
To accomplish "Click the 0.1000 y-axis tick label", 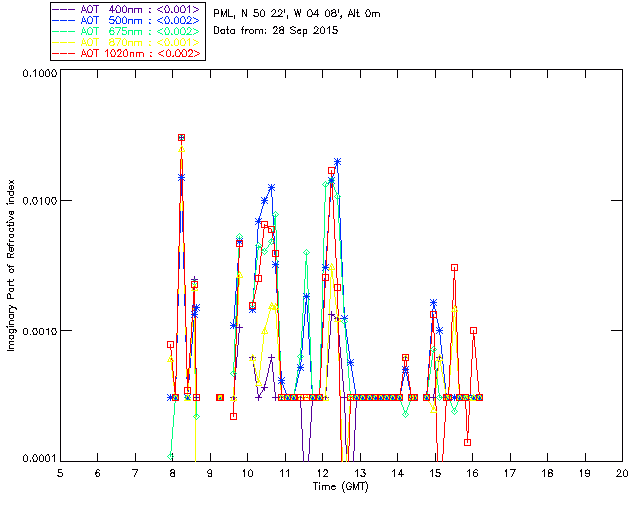I will tap(40, 73).
